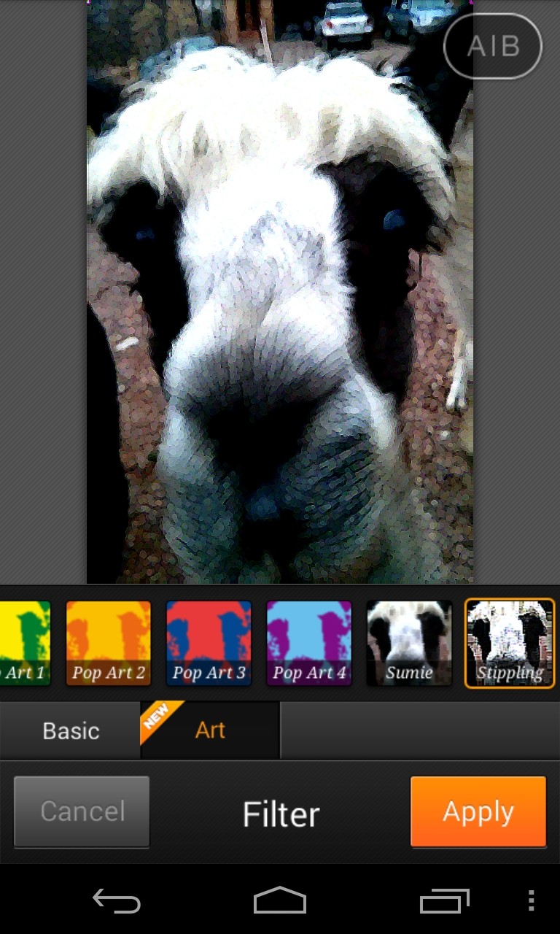
Task: Choose the Pop Art 3 red-blue filter
Action: point(209,643)
